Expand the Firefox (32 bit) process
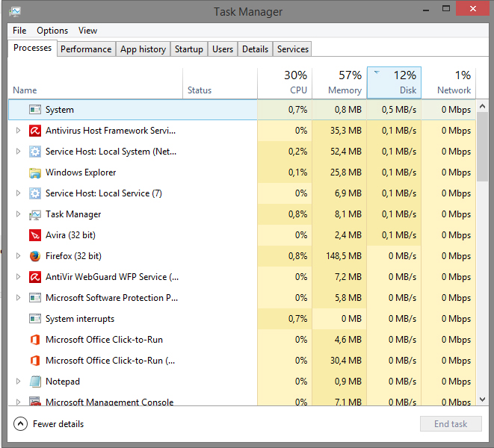Image resolution: width=494 pixels, height=448 pixels. click(18, 256)
